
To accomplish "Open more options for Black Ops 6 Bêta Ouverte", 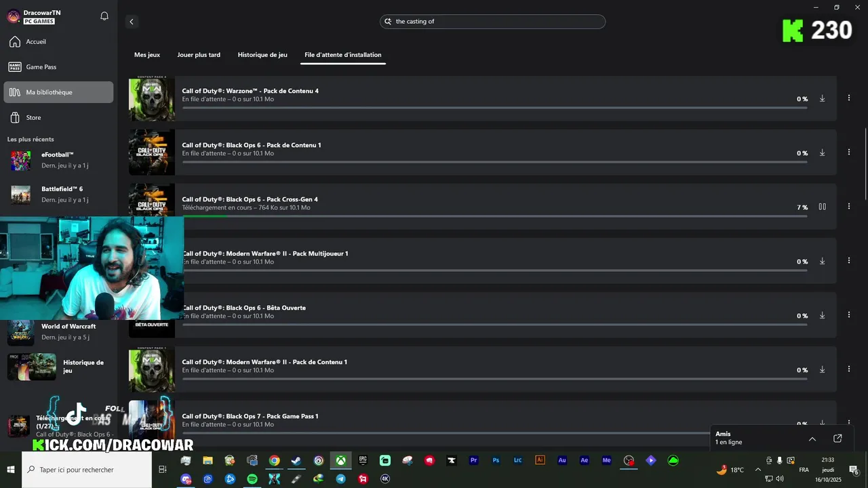I will pyautogui.click(x=848, y=315).
